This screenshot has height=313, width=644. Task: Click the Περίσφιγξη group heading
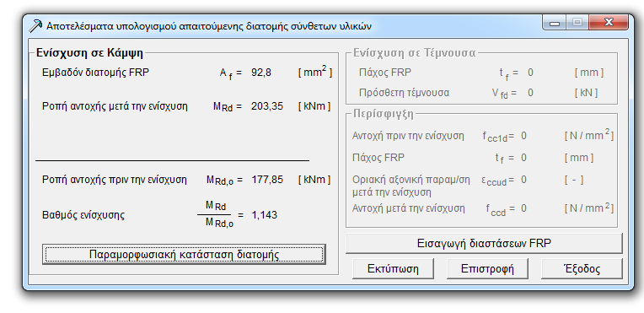point(384,114)
